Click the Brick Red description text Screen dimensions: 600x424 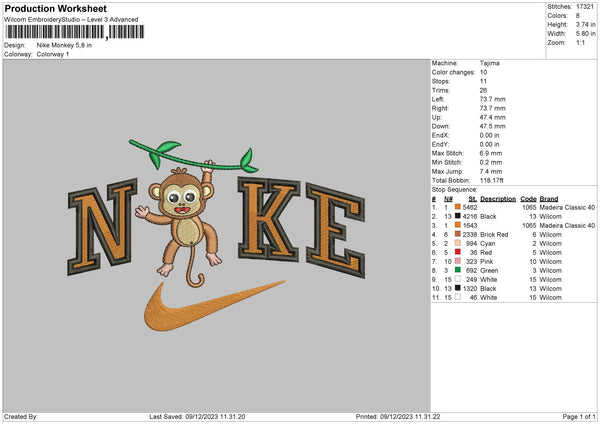tap(494, 234)
